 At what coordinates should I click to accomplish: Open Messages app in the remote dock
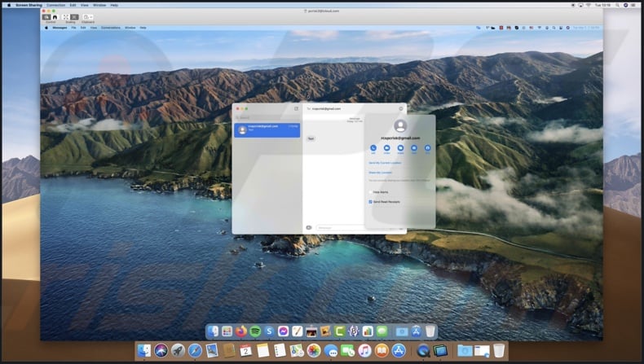coord(382,331)
